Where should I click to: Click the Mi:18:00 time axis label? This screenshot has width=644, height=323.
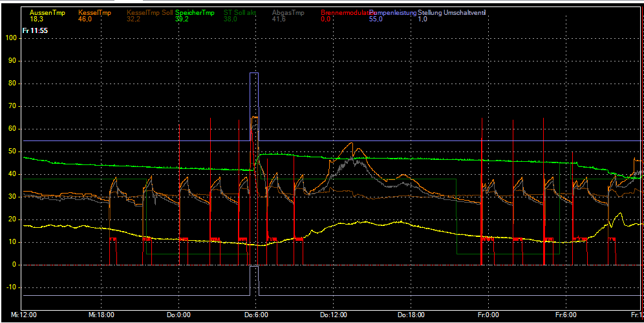(101, 315)
